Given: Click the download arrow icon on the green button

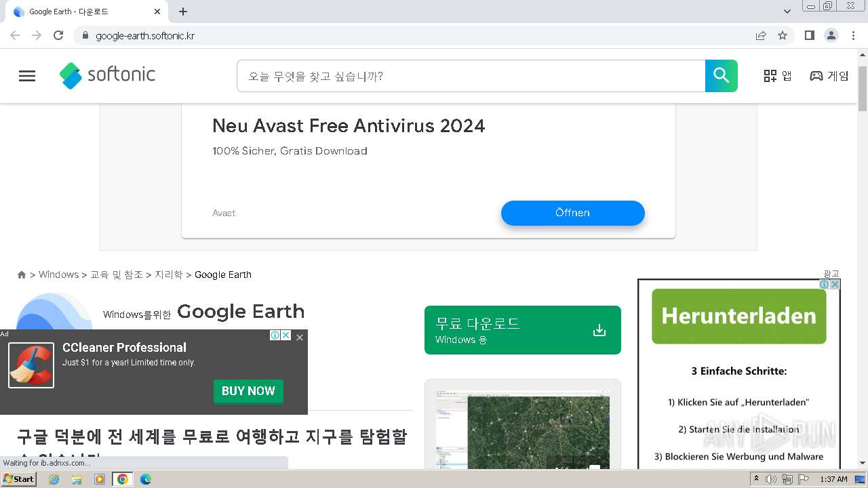Looking at the screenshot, I should point(599,330).
